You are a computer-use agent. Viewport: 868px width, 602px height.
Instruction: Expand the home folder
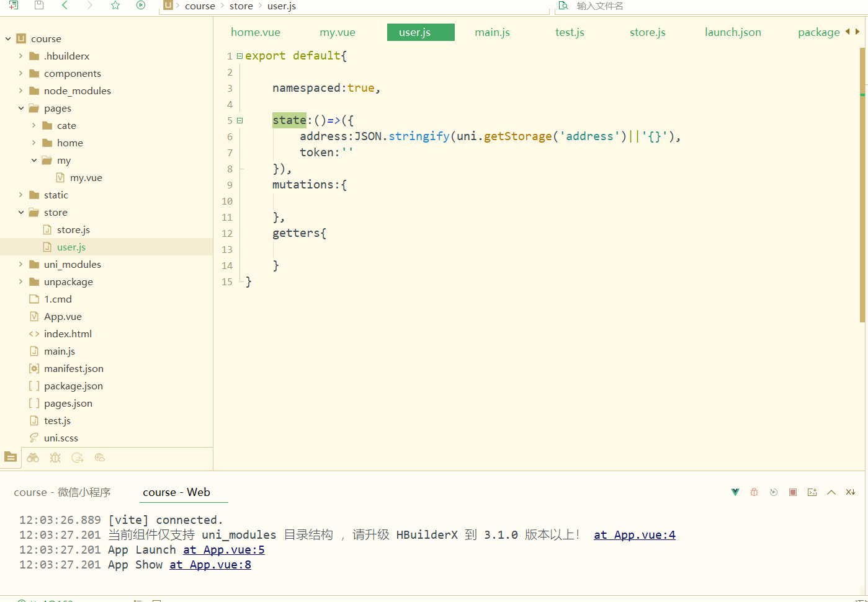point(34,143)
